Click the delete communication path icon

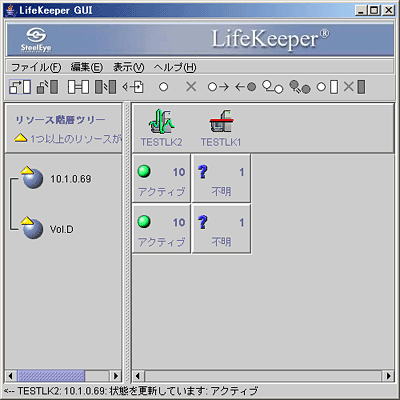[105, 87]
